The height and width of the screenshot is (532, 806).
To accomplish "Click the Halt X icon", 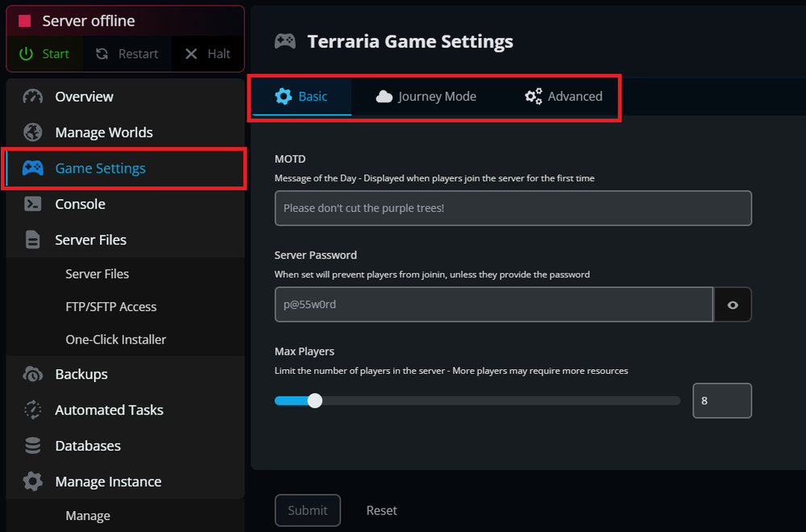I will 191,54.
